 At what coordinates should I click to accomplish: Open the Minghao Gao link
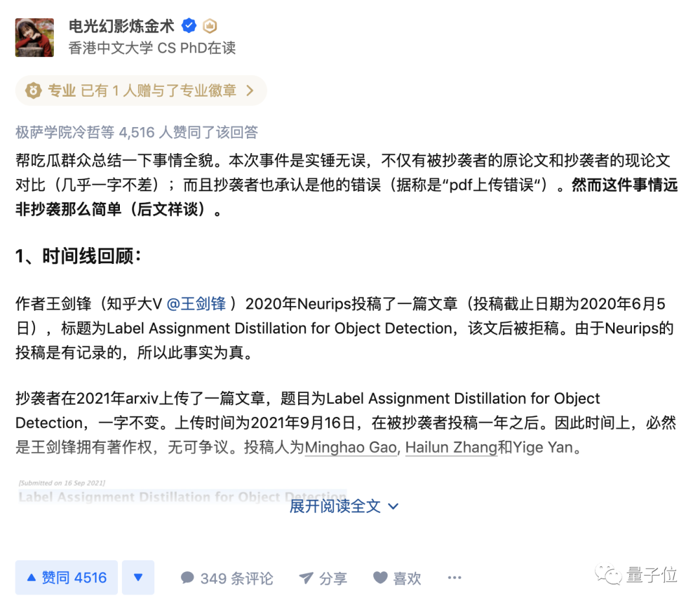tap(351, 447)
